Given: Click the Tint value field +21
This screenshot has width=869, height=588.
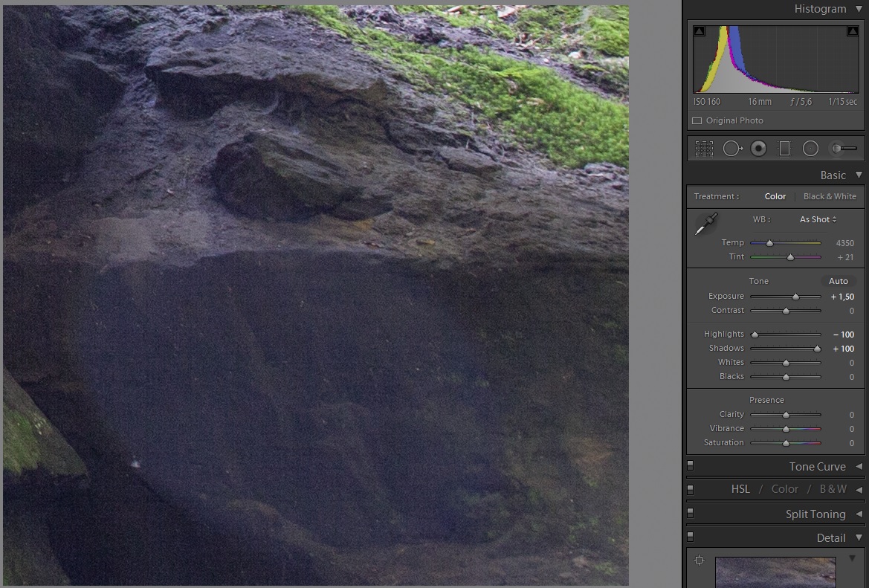Looking at the screenshot, I should [x=845, y=258].
